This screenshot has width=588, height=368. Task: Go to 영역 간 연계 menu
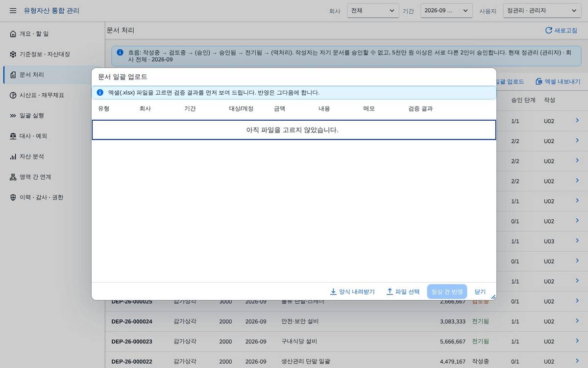(52, 177)
